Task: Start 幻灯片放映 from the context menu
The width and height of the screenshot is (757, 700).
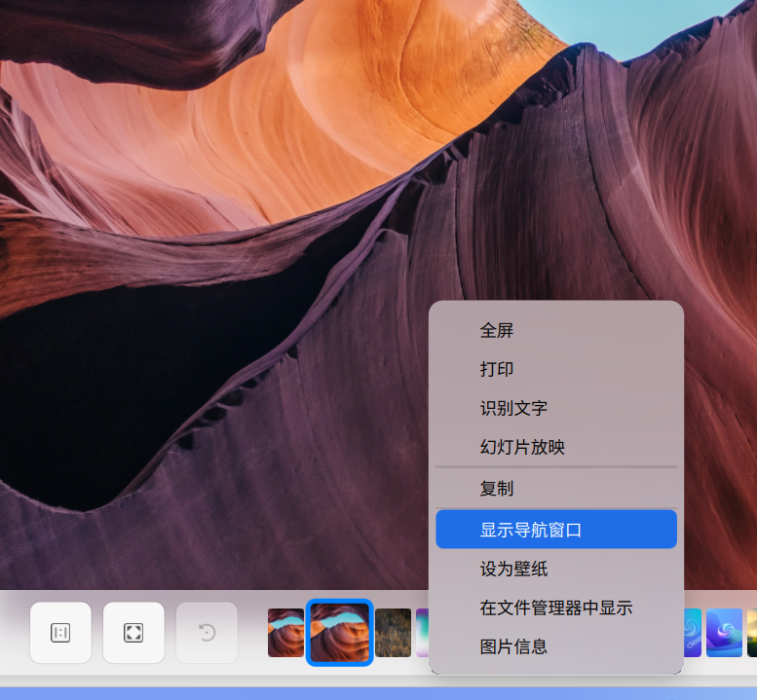Action: tap(556, 447)
